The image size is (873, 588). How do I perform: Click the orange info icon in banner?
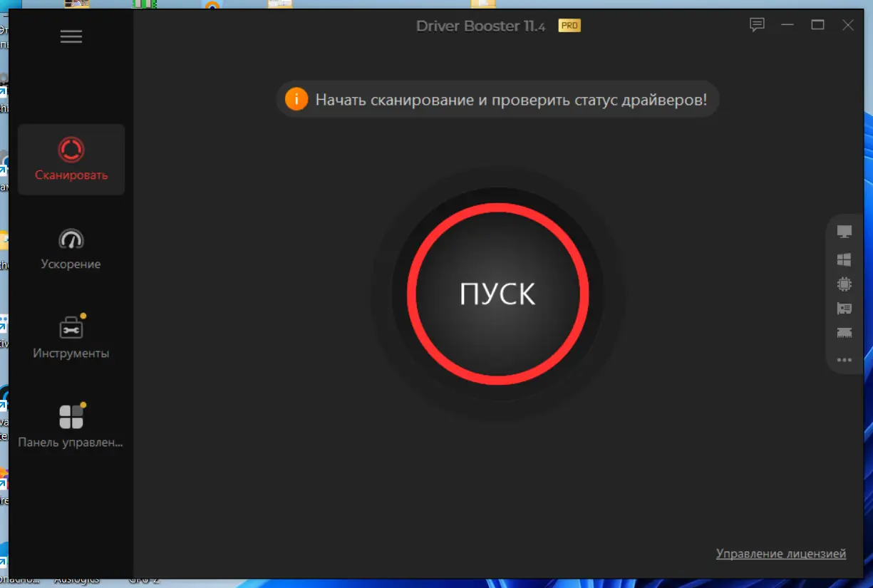[x=296, y=99]
